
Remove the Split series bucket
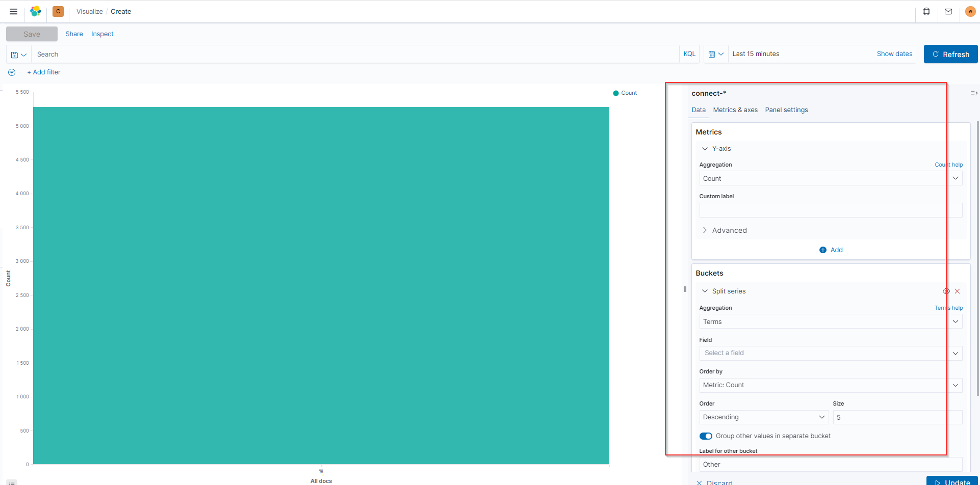(958, 291)
